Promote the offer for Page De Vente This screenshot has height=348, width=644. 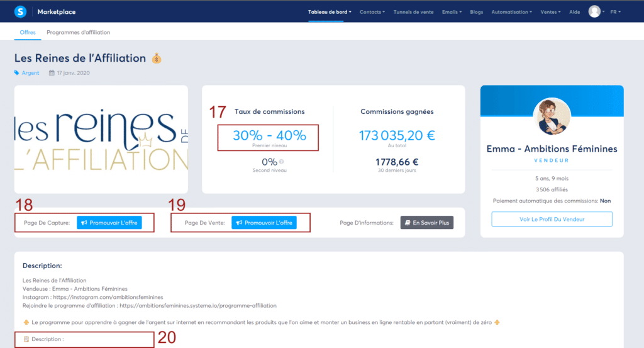click(264, 223)
